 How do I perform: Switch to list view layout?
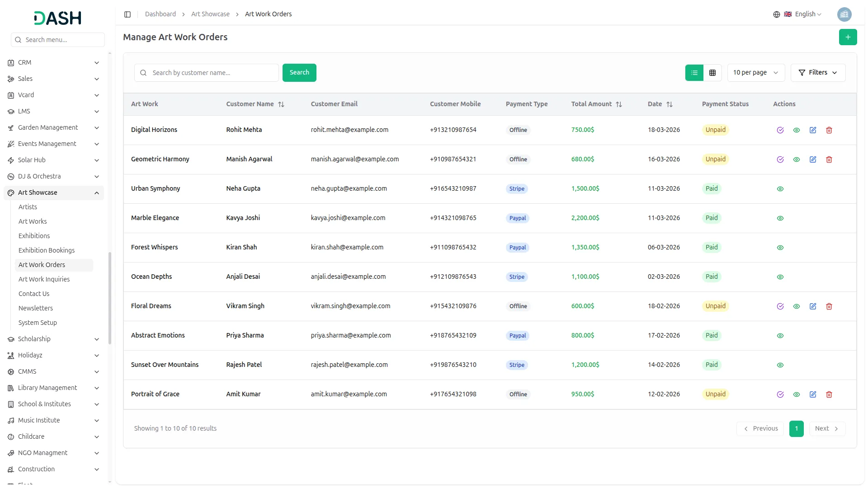[694, 73]
